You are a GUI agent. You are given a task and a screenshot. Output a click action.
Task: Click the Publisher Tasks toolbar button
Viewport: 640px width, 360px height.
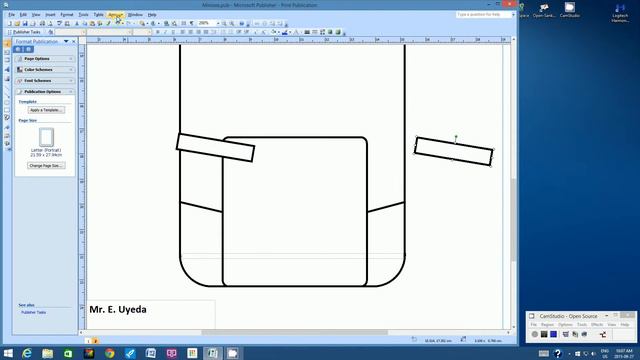[x=27, y=32]
